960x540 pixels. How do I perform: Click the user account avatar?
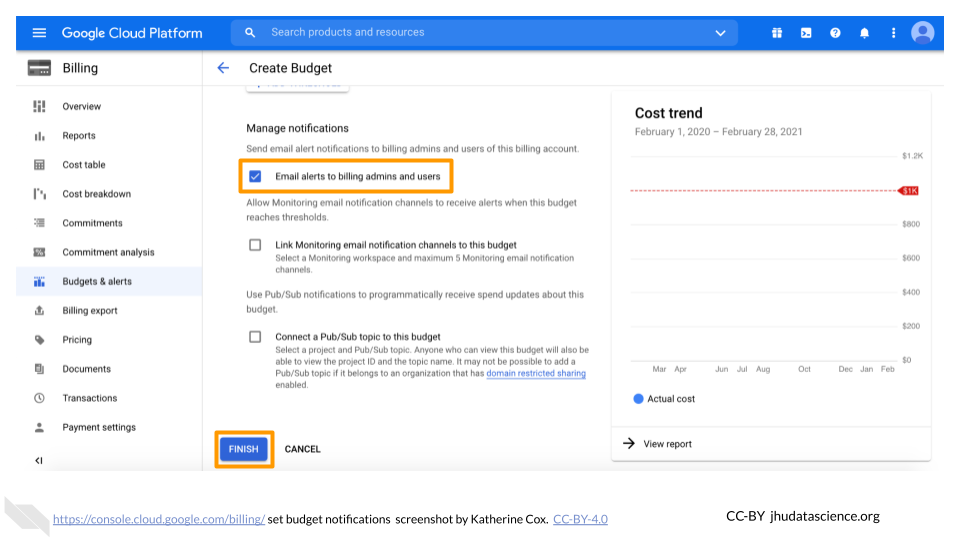click(x=923, y=32)
